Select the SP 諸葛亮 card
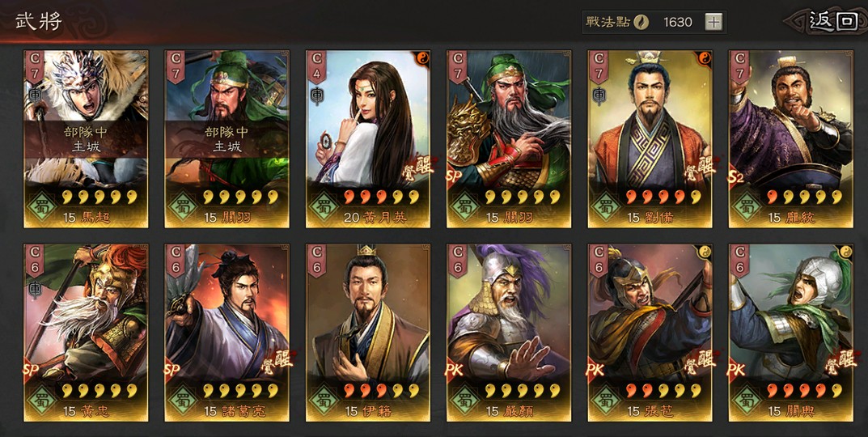The height and width of the screenshot is (437, 868). [227, 333]
